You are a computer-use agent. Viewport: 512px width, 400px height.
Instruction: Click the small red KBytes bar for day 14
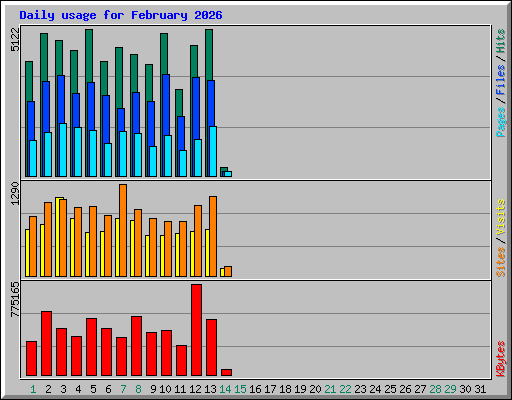pos(226,372)
